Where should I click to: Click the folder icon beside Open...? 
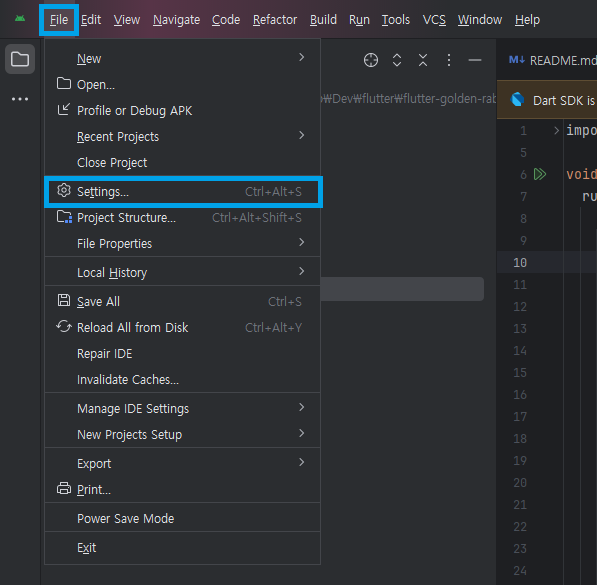[64, 83]
